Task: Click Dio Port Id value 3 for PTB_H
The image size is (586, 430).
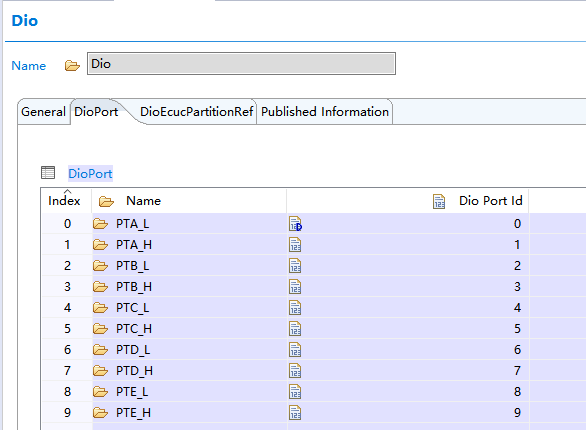Action: [x=517, y=286]
